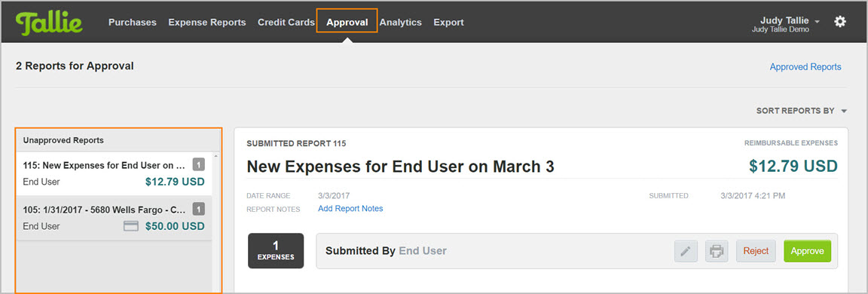Select report 105 Wells Fargo in list
The image size is (868, 294).
click(x=114, y=218)
